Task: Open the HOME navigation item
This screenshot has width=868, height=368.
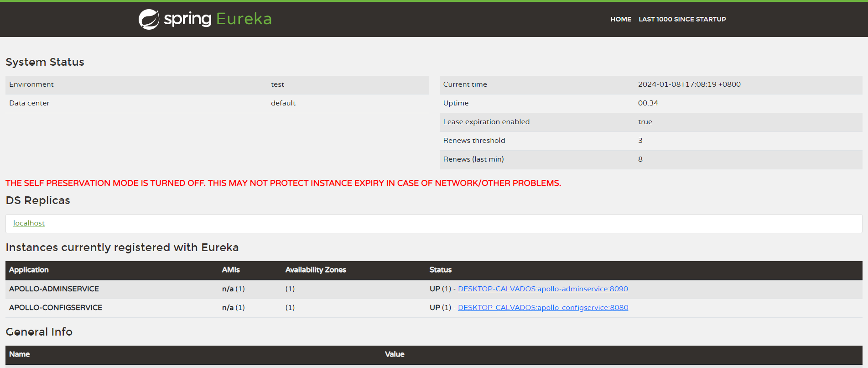Action: [621, 19]
